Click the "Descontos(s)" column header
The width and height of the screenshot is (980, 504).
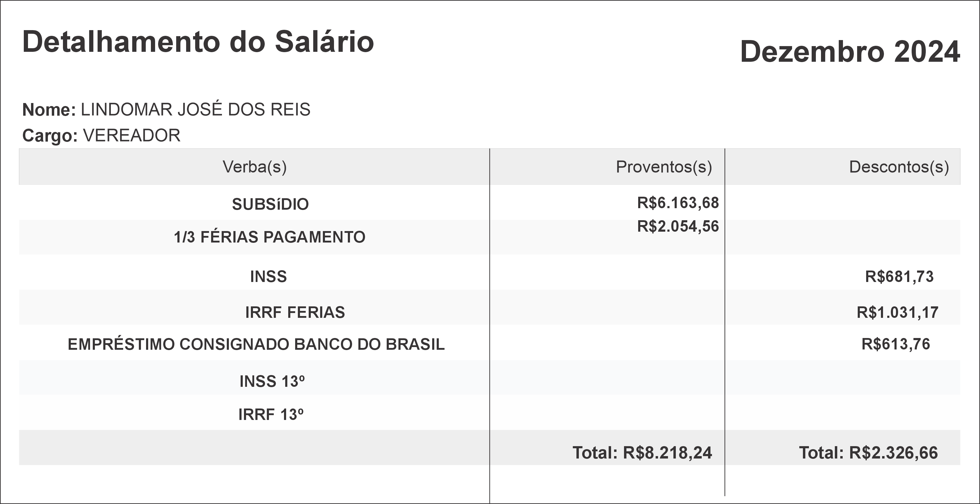[899, 167]
